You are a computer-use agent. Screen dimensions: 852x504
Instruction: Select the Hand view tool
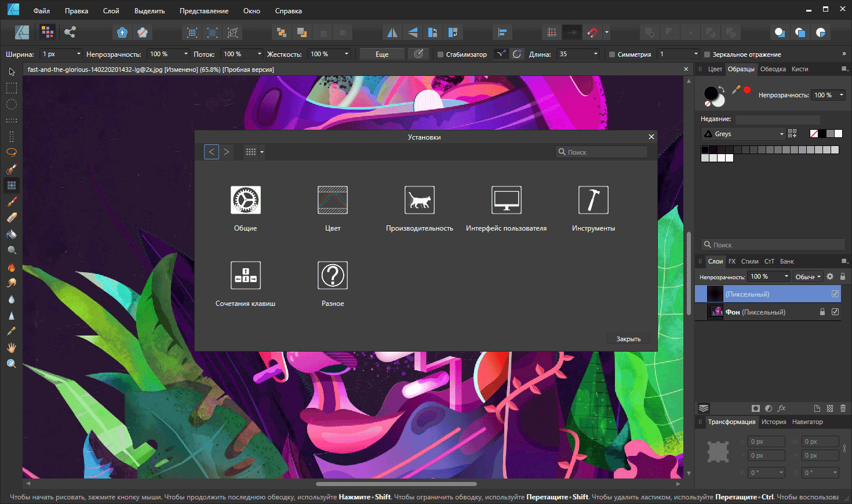pyautogui.click(x=12, y=348)
